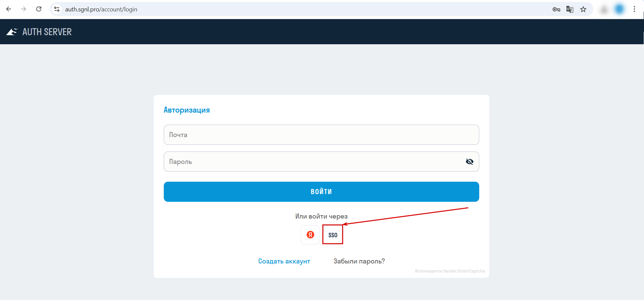Click the Auth Server logo icon
The width and height of the screenshot is (644, 300).
[x=12, y=32]
